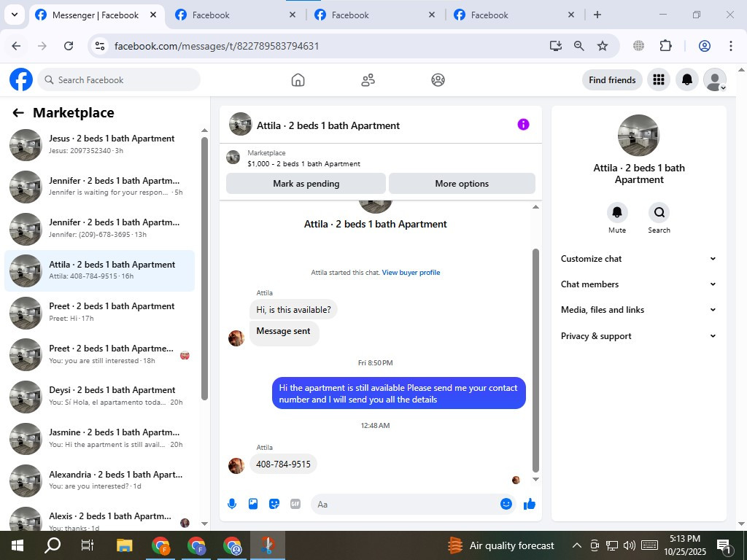Open Chrome tab search dropdown arrow
747x560 pixels.
coord(15,15)
